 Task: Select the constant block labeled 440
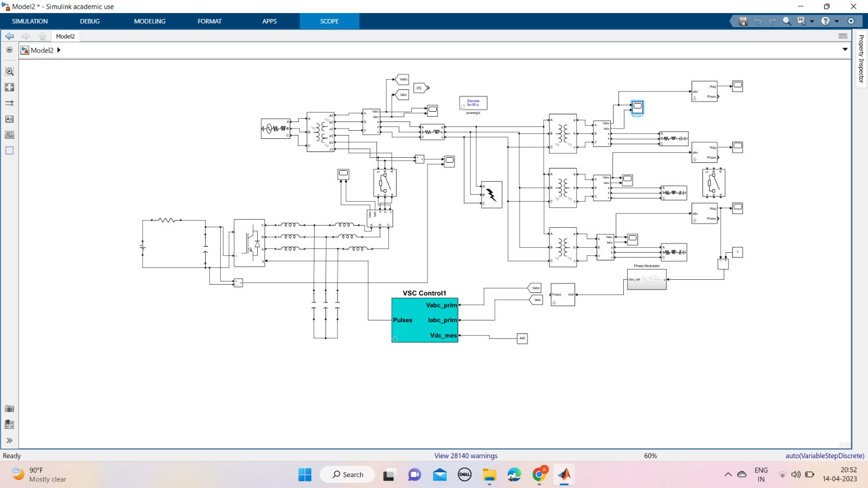(x=522, y=338)
